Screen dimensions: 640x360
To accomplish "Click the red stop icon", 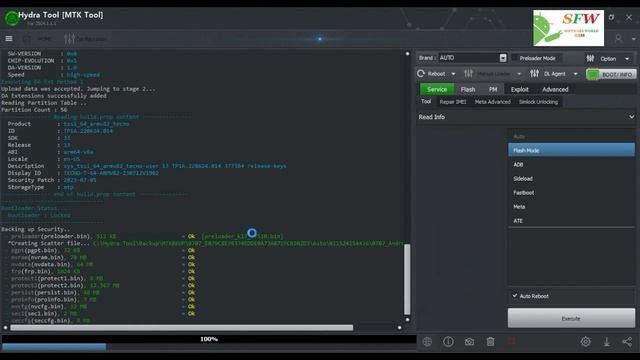I will [x=511, y=341].
